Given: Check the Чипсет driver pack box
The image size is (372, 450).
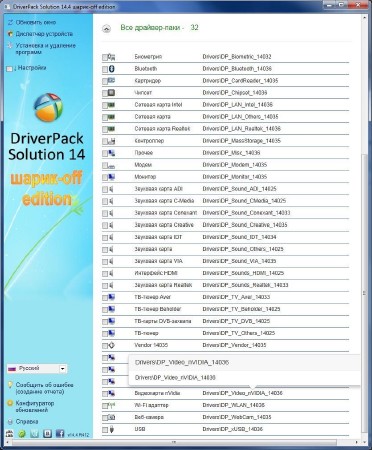Looking at the screenshot, I should point(105,94).
